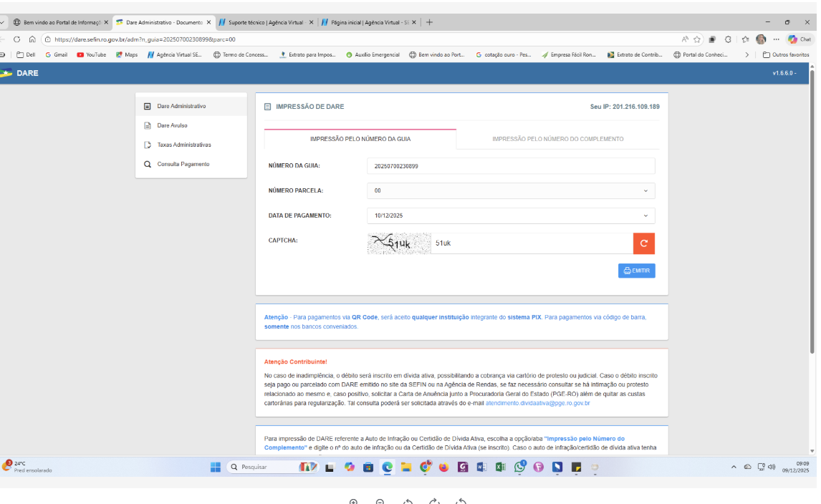
Task: Click the Número da Guia input field
Action: pyautogui.click(x=511, y=166)
